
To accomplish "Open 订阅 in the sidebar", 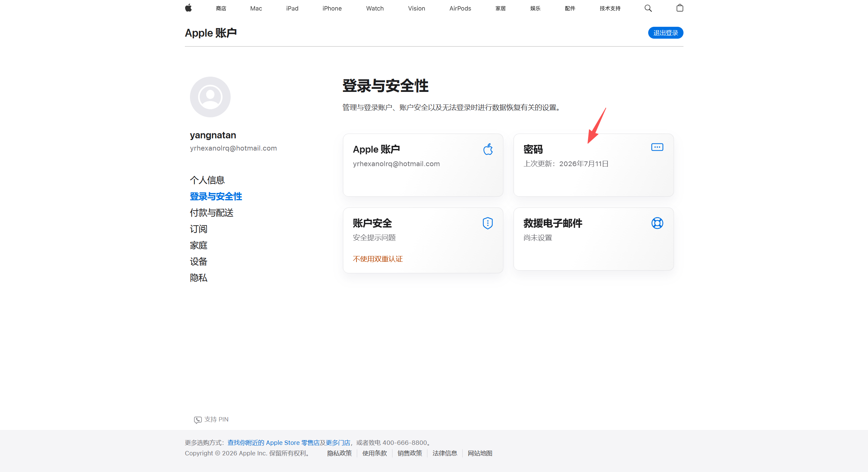I will (198, 229).
